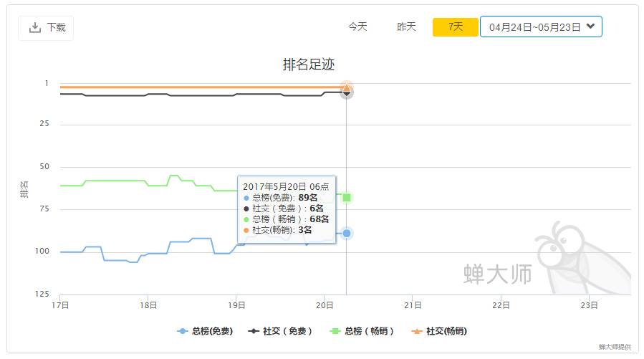Click the y-axis value 25

44,124
